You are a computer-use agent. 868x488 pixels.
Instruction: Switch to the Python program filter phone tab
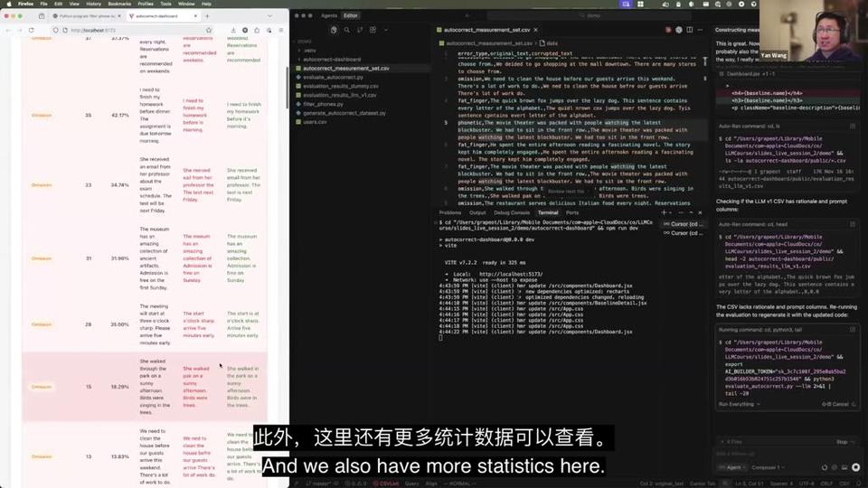(87, 16)
